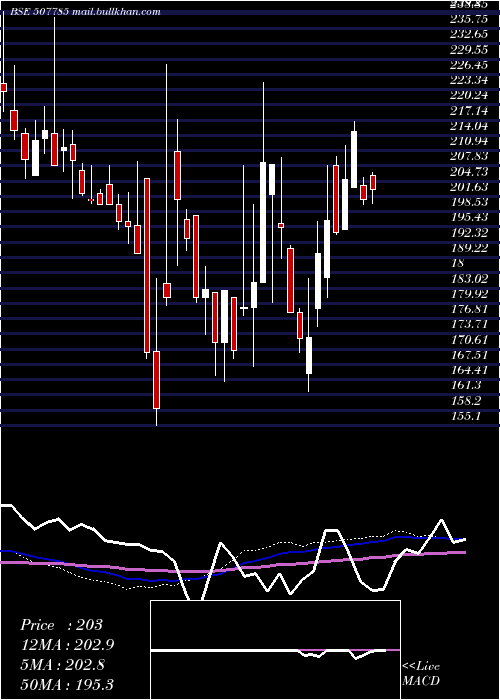
Task: Pick the 210.94 axis value
Action: point(467,142)
